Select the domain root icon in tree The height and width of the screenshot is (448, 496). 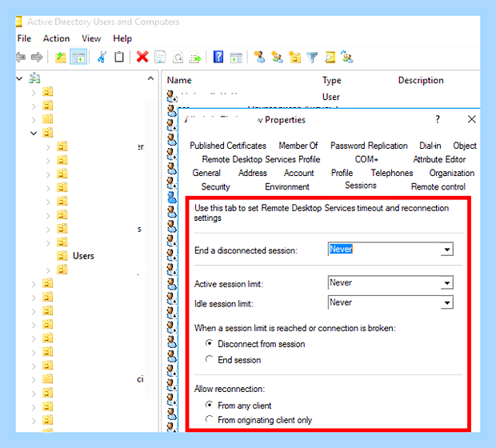pos(34,78)
